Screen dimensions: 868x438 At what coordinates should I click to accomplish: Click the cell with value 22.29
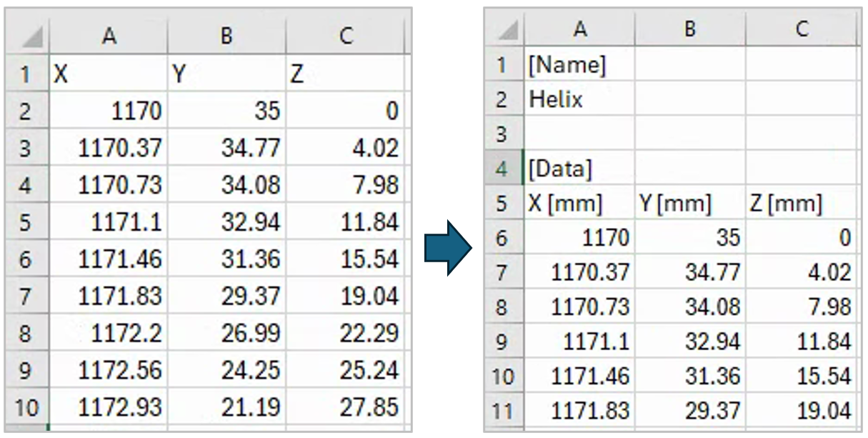[345, 334]
